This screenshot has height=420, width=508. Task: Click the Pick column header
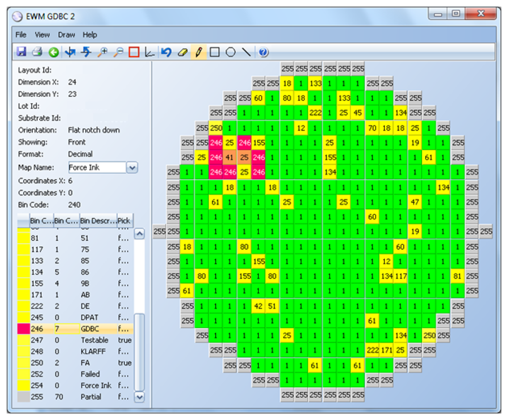coord(124,221)
